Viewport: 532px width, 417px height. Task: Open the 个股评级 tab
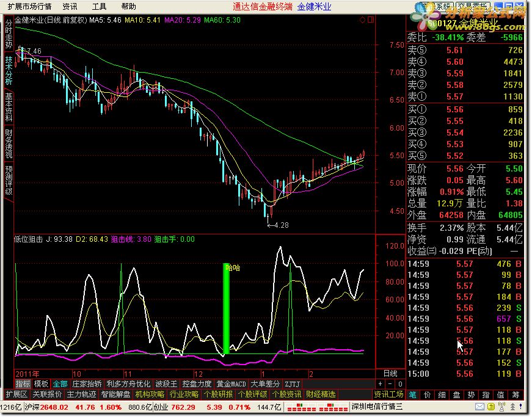pyautogui.click(x=252, y=394)
